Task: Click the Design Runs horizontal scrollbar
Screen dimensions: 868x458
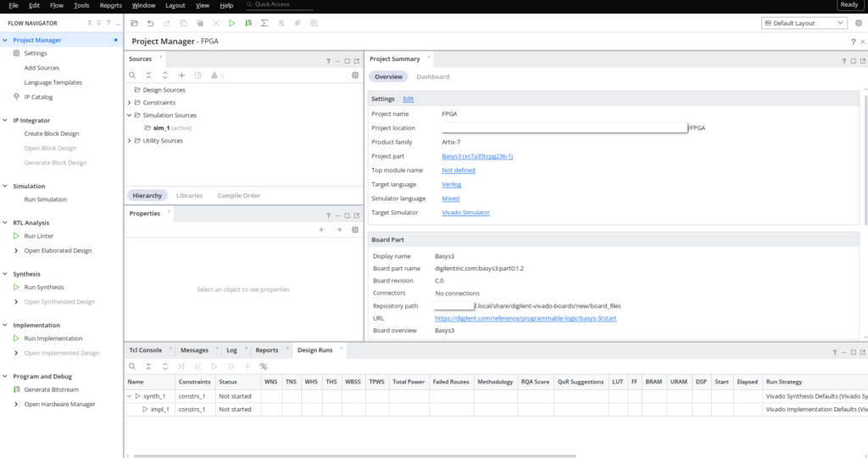Action: coord(355,455)
